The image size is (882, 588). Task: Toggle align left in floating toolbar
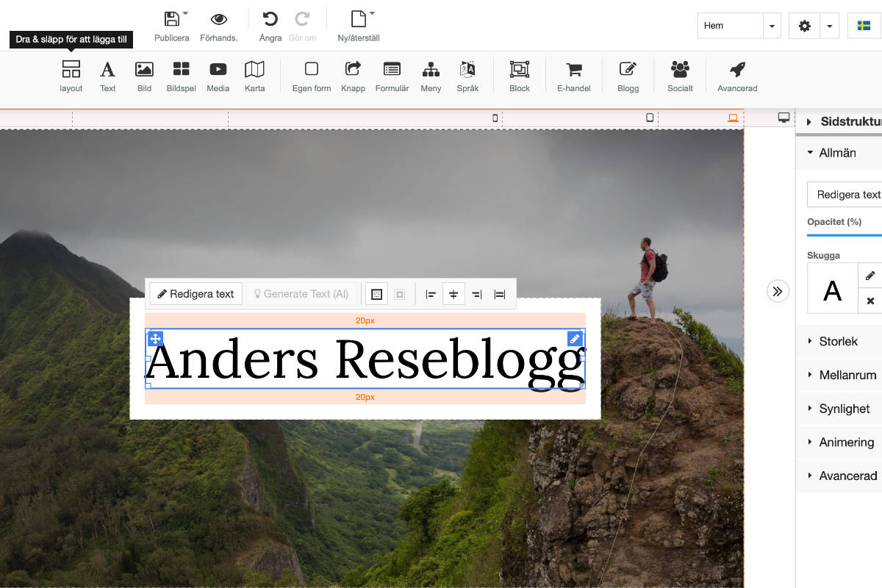point(431,294)
